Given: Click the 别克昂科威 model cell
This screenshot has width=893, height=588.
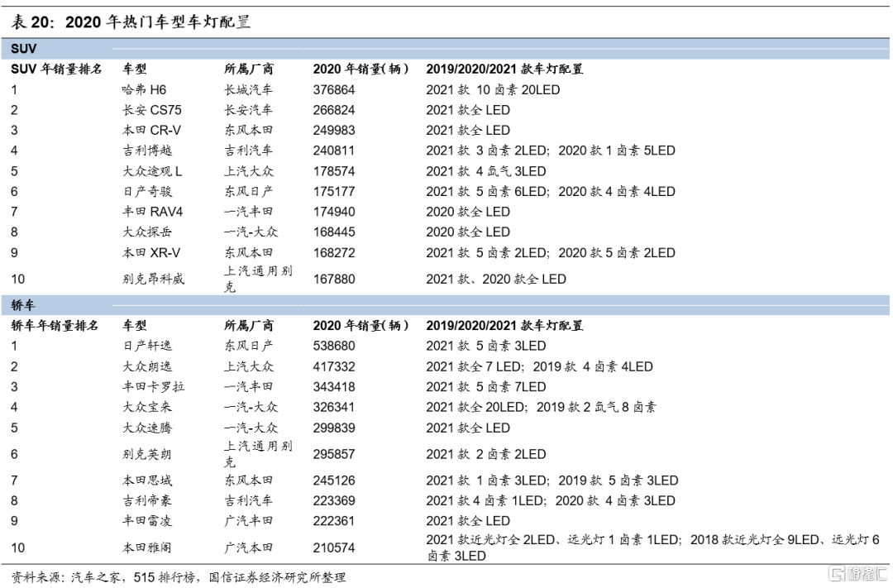Looking at the screenshot, I should pyautogui.click(x=153, y=279).
